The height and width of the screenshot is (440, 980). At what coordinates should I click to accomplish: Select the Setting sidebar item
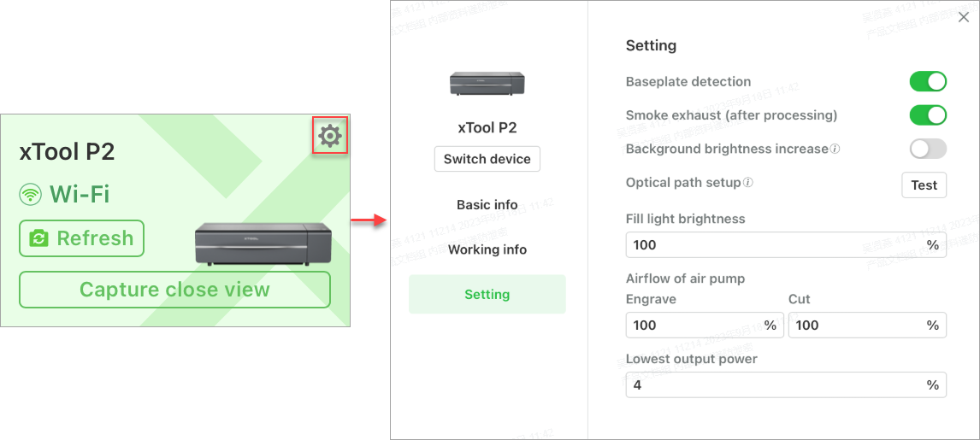coord(487,294)
